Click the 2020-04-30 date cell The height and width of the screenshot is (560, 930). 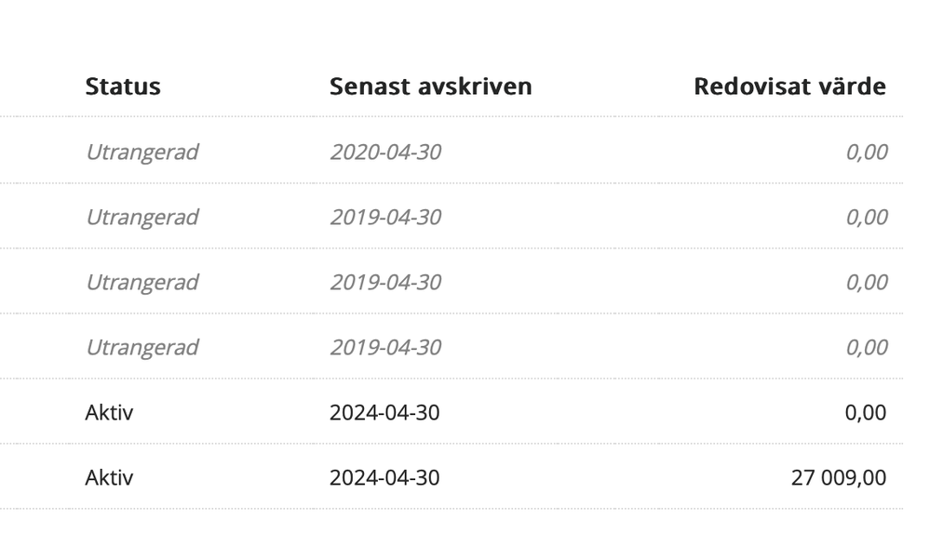[384, 152]
